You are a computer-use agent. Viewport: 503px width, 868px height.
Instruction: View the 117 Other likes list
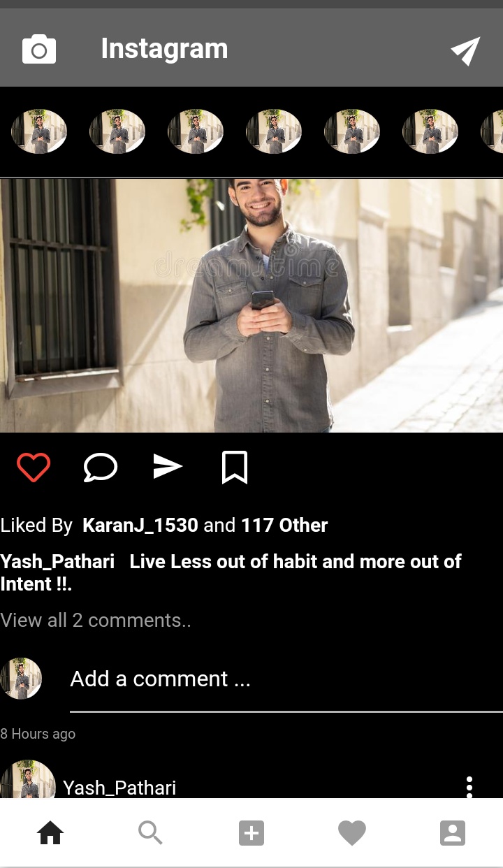click(x=284, y=526)
